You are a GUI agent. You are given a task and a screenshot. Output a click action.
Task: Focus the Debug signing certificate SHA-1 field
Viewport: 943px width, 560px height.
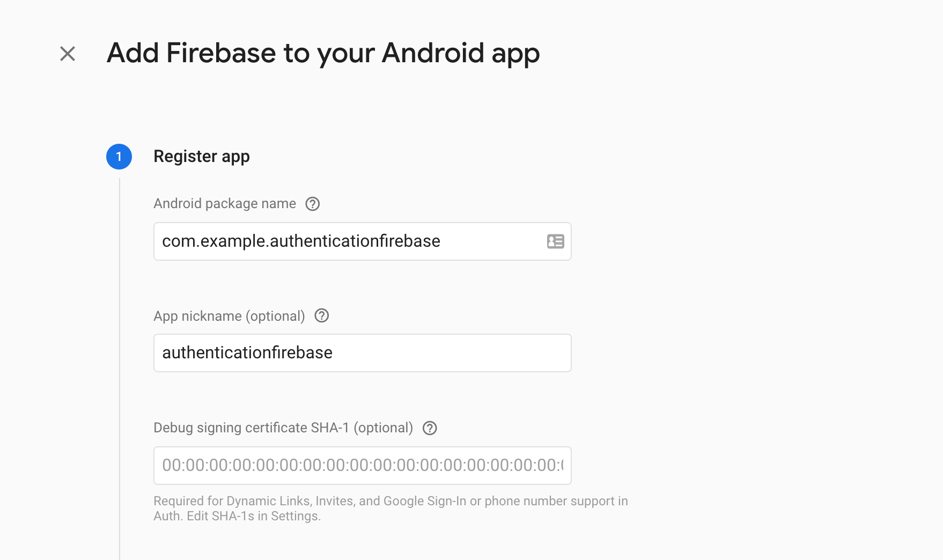(x=362, y=466)
